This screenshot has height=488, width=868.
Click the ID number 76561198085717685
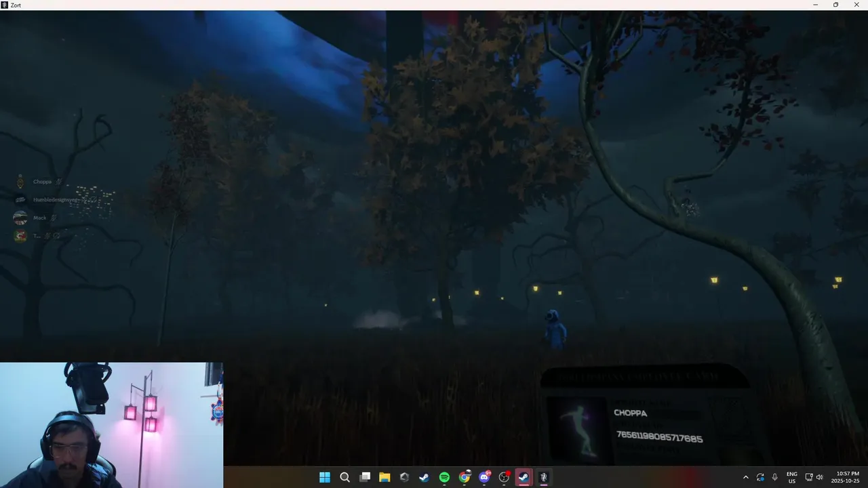[659, 437]
